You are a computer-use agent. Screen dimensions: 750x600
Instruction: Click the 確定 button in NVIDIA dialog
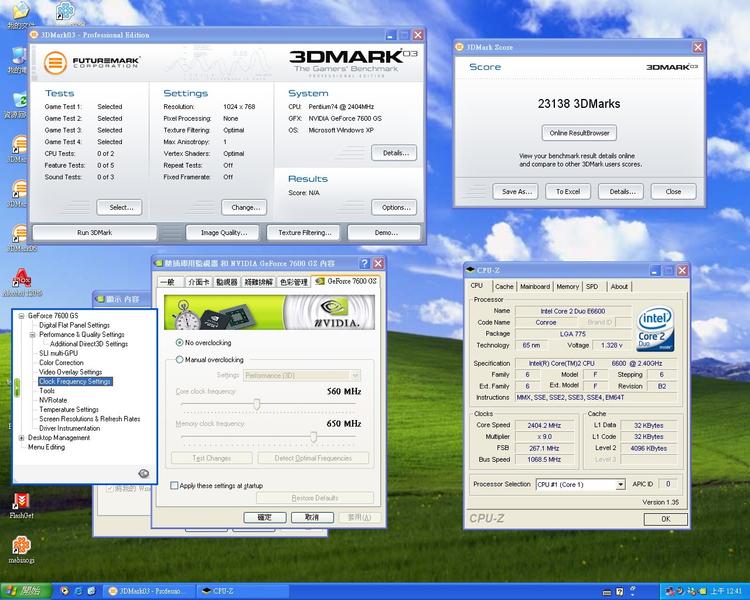(265, 517)
